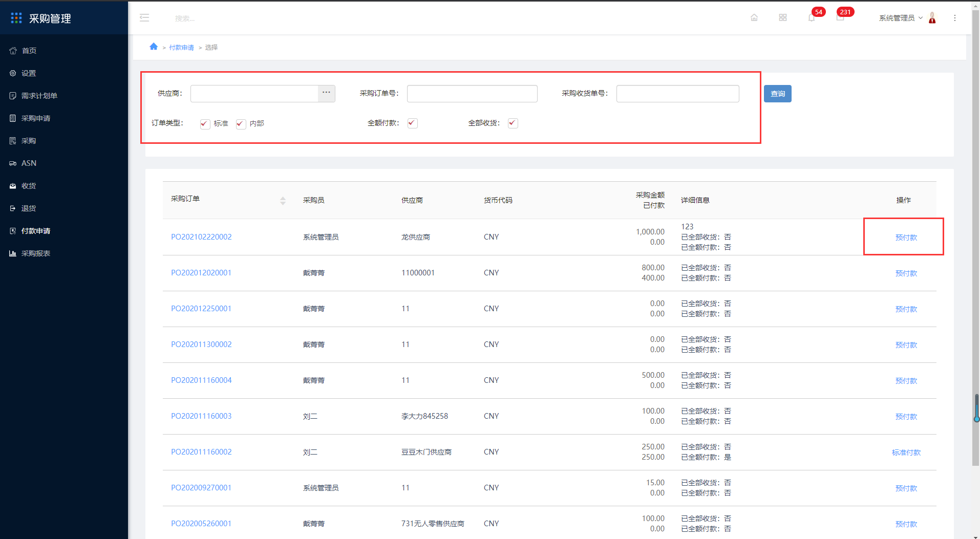Click the 首页 home icon in the sidebar
The image size is (980, 539).
[x=13, y=51]
